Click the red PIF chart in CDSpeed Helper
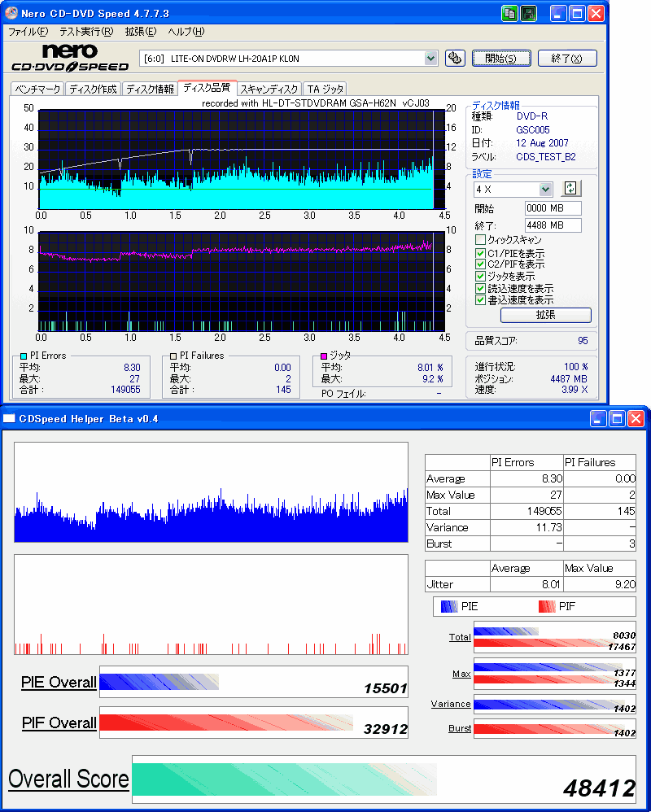651x812 pixels. point(211,605)
